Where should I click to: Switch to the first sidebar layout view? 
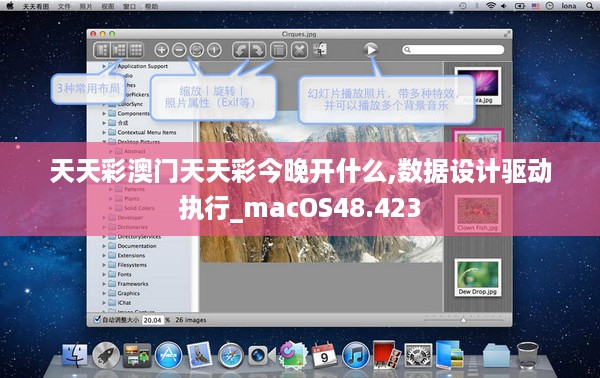(x=102, y=50)
